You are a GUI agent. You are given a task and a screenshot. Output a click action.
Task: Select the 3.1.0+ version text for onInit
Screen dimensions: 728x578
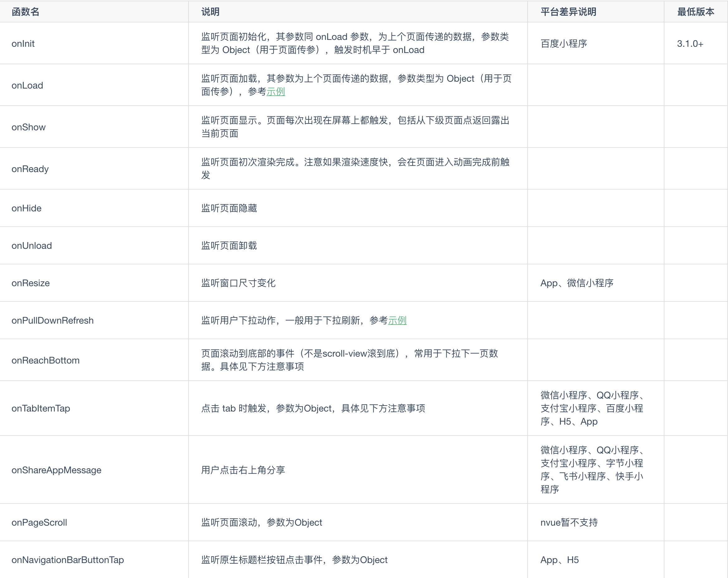click(x=690, y=43)
